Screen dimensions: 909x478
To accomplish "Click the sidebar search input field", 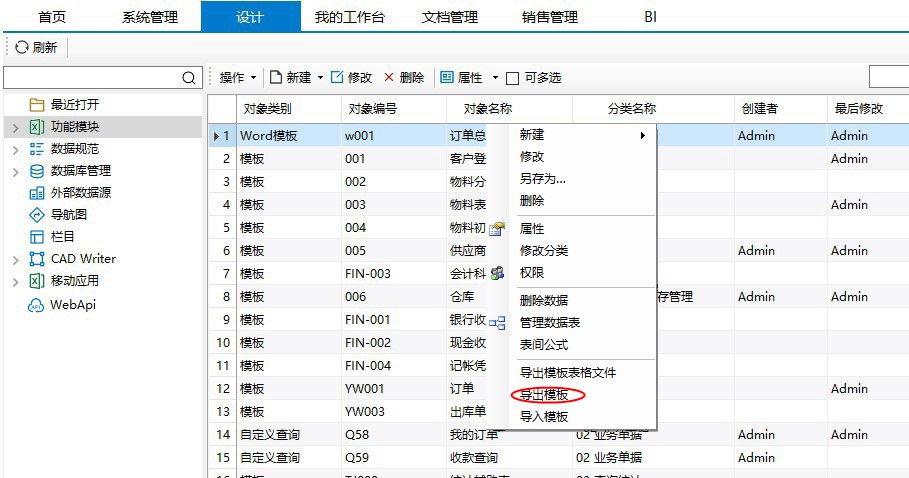I will coord(92,78).
